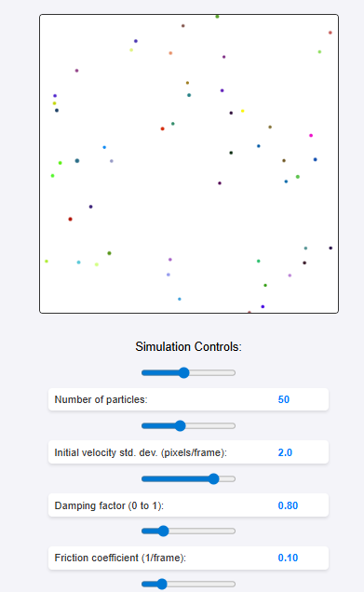Click the right end of the Friction coefficient slider track

[x=234, y=531]
